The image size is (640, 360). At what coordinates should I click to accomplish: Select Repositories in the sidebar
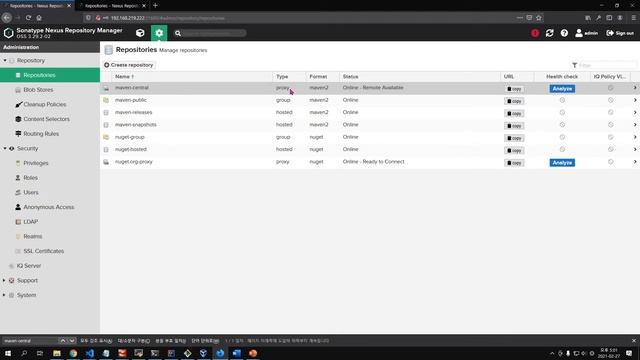[x=50, y=75]
